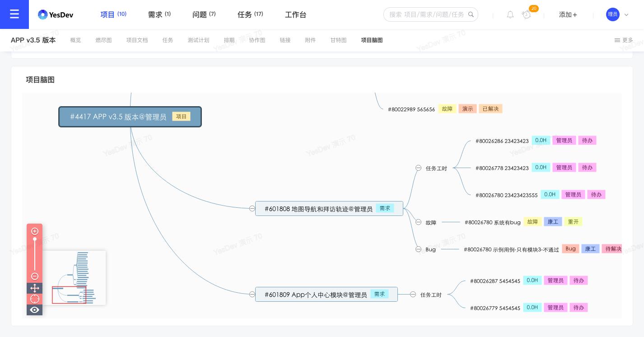
Task: Open the 工作台 menu item
Action: tap(296, 14)
